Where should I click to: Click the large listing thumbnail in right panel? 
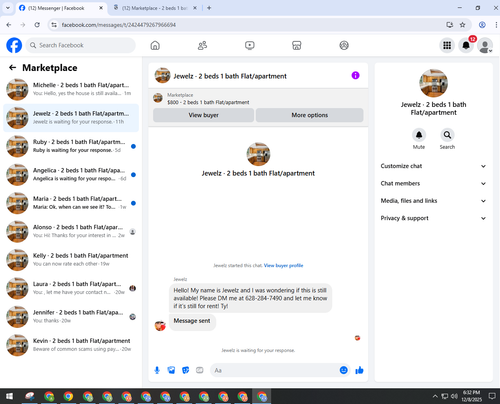point(433,83)
